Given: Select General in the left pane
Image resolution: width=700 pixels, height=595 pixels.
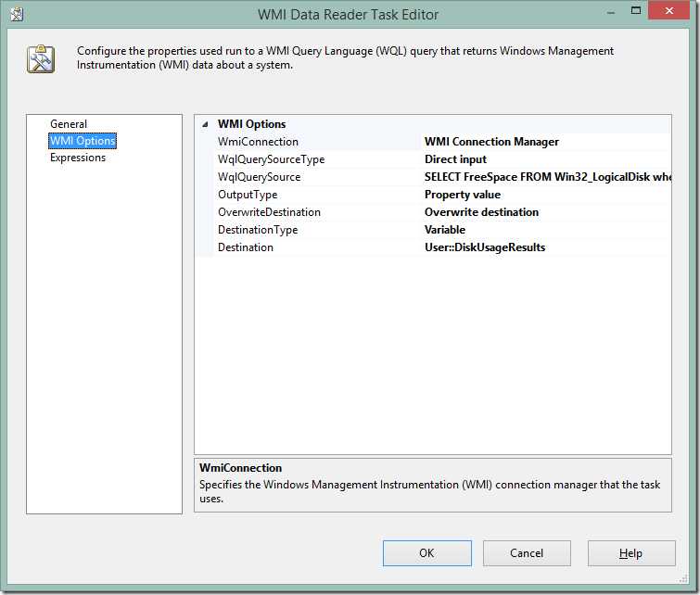Looking at the screenshot, I should tap(69, 124).
